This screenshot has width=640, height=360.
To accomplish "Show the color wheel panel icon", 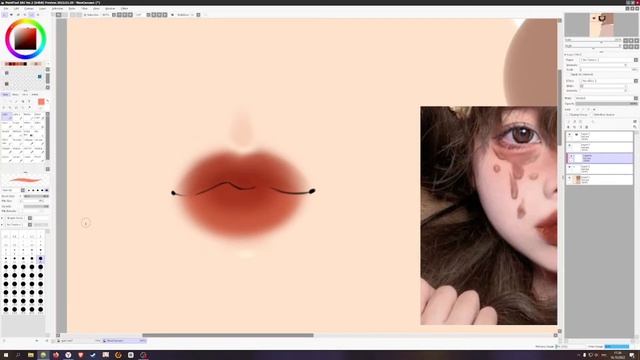I will [5, 15].
